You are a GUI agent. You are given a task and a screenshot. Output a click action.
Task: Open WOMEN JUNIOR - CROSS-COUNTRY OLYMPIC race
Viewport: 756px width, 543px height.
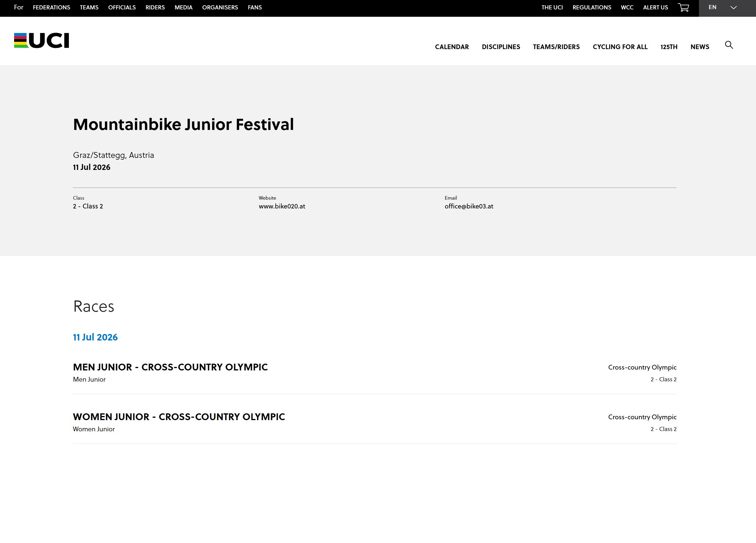click(179, 417)
